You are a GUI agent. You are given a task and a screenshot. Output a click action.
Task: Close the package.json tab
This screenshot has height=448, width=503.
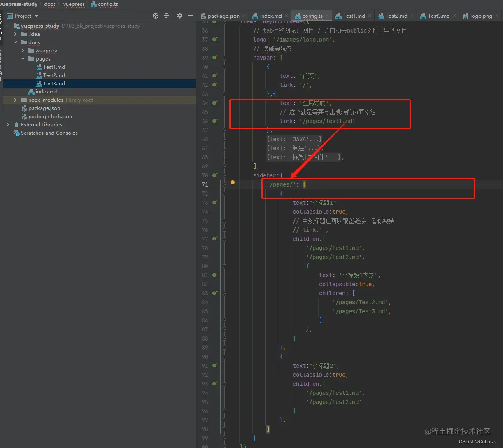pos(245,16)
